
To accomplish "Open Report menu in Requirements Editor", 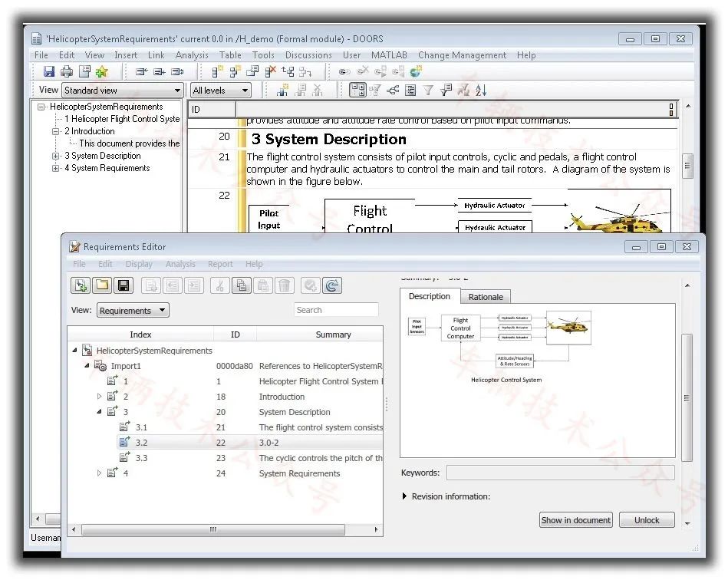I will tap(220, 264).
